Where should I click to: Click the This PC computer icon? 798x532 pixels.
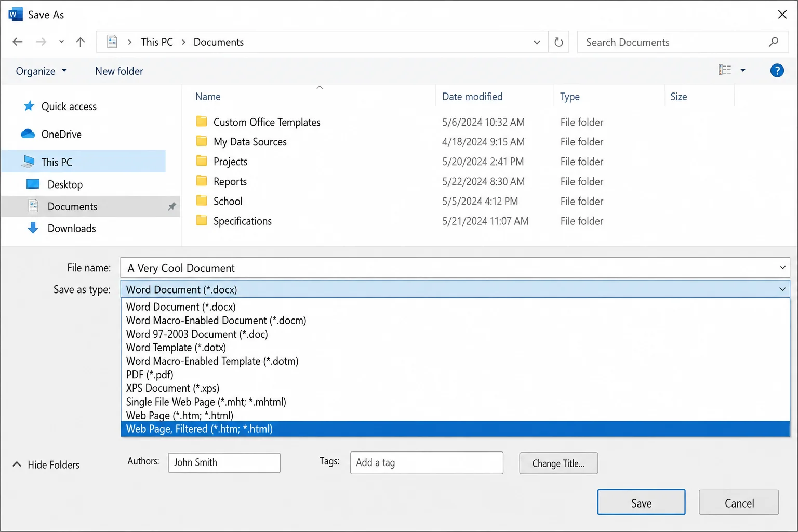(28, 162)
